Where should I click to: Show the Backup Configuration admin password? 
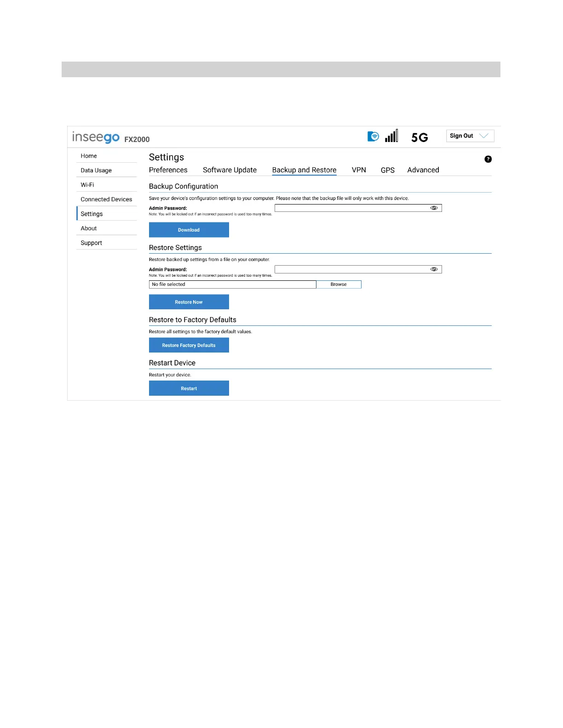pos(434,208)
